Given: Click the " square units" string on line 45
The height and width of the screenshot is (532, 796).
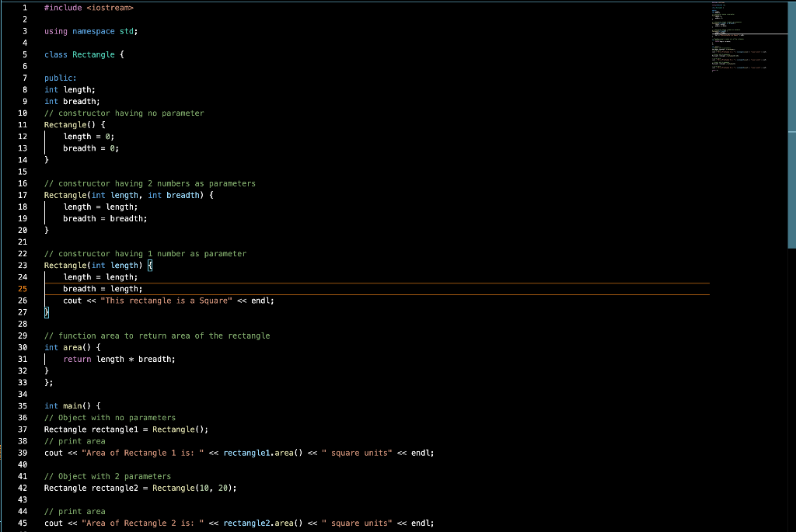Looking at the screenshot, I should [360, 523].
